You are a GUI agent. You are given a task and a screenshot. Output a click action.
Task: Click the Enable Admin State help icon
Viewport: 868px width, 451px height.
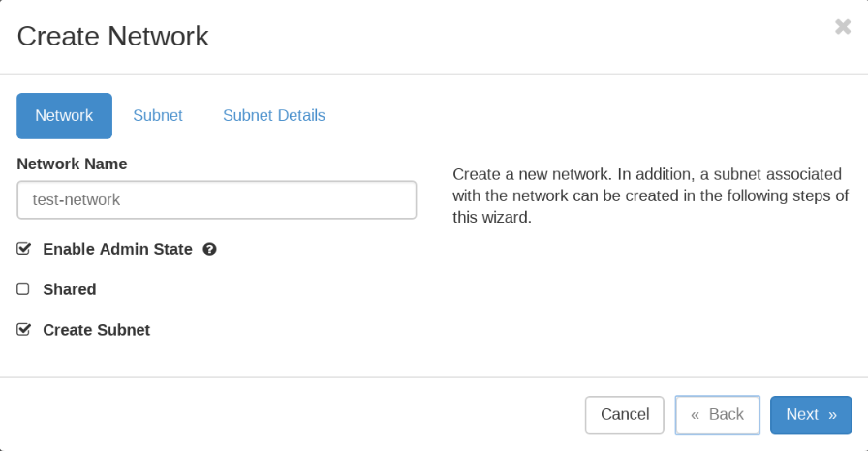coord(209,249)
